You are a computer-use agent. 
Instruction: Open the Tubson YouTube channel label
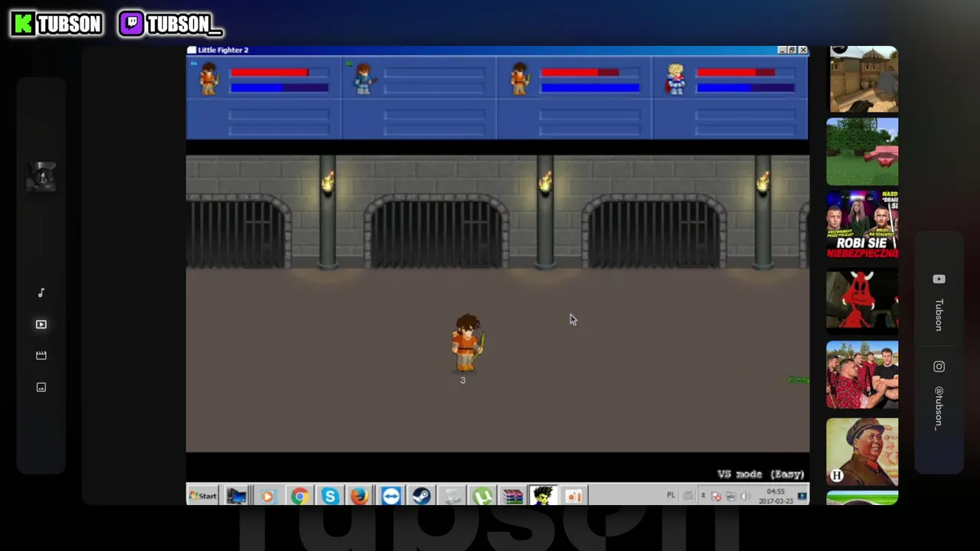939,315
